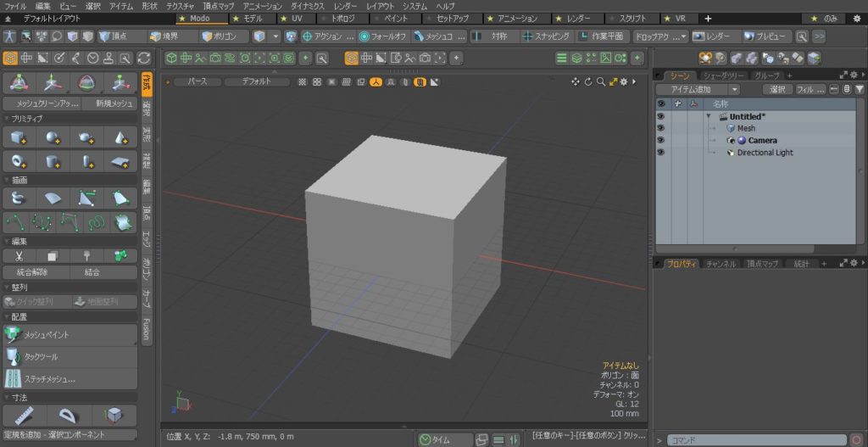
Task: Choose the cone primitive icon
Action: [120, 137]
